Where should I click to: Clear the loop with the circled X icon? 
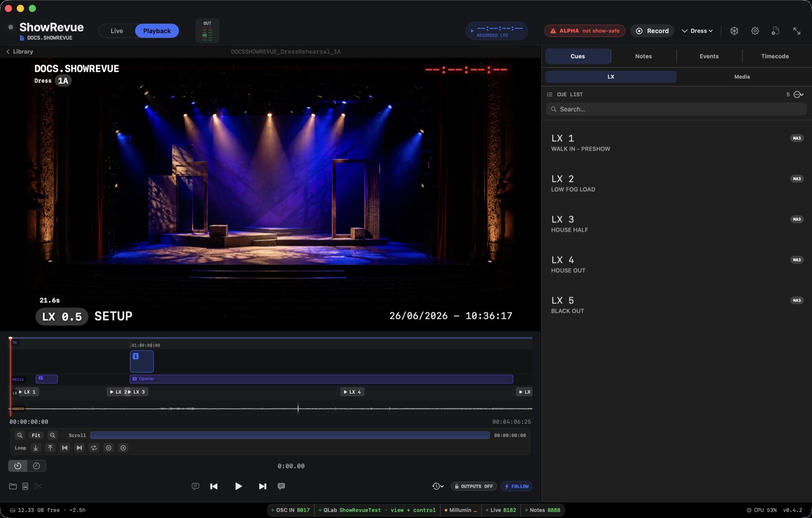point(123,448)
